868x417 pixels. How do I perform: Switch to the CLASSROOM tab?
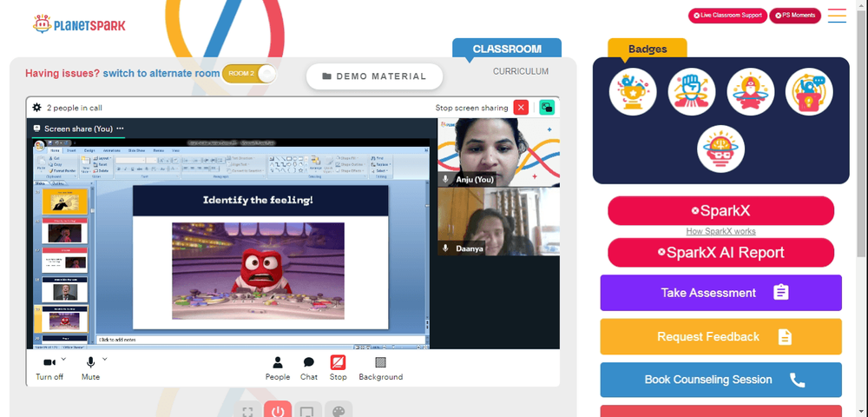507,49
